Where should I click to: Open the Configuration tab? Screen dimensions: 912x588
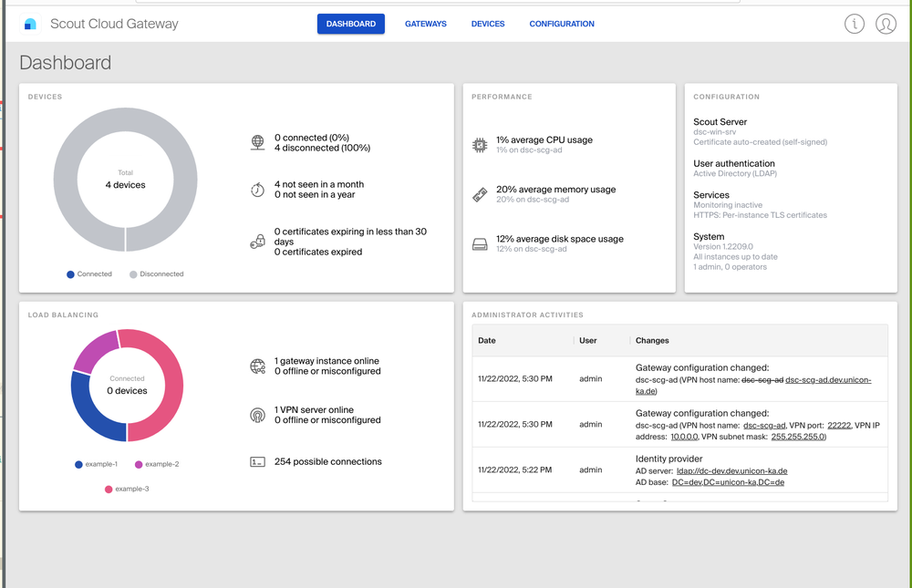562,24
